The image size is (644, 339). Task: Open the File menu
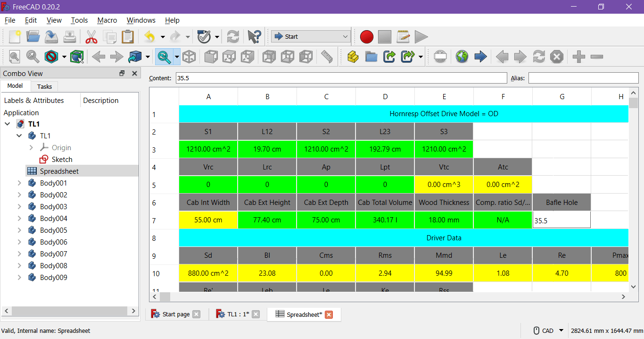pyautogui.click(x=10, y=20)
